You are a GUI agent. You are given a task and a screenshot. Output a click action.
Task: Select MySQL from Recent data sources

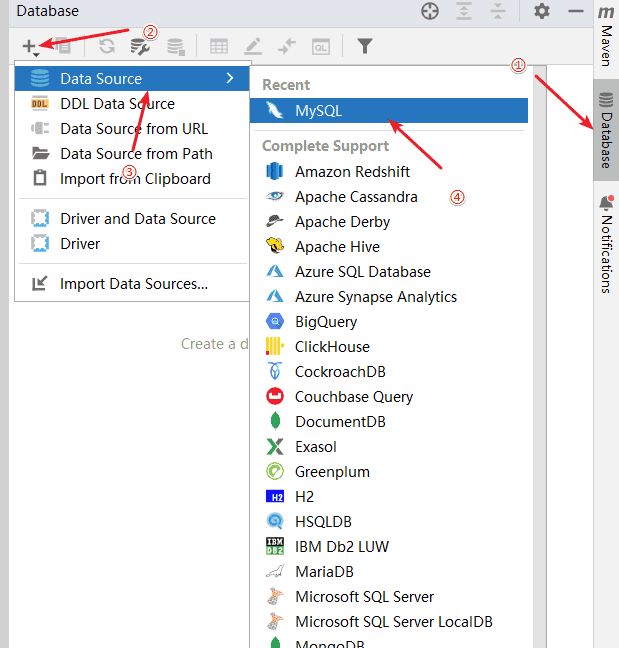[318, 110]
